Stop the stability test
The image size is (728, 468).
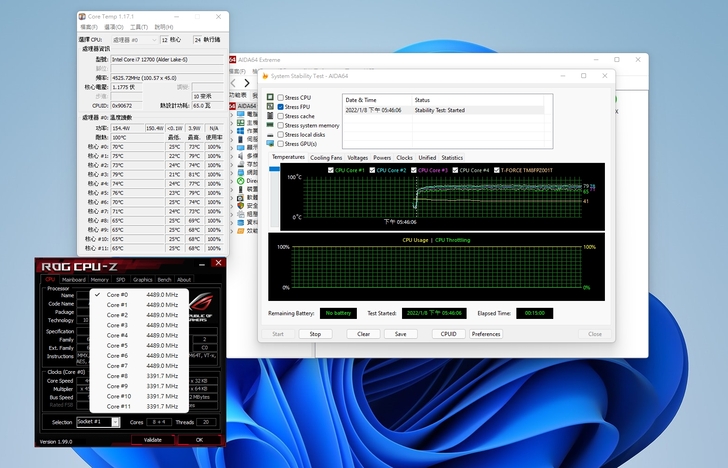tap(315, 334)
